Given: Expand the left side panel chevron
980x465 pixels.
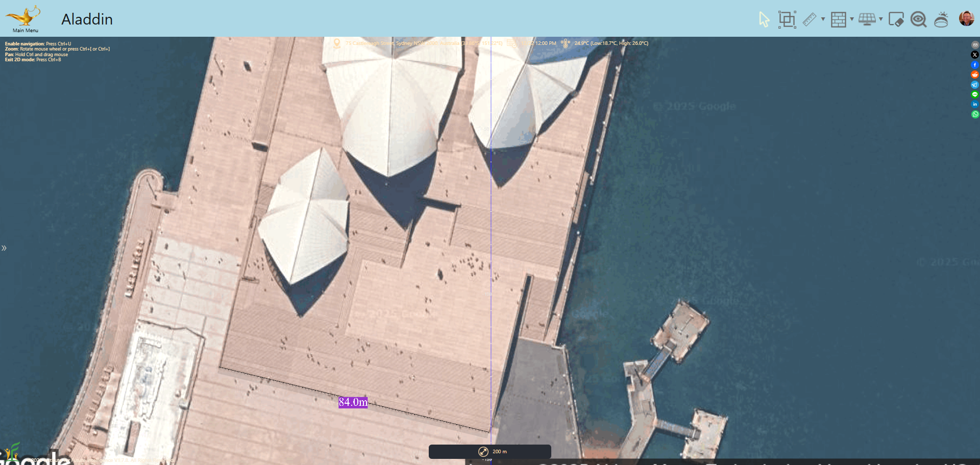Looking at the screenshot, I should click(x=4, y=248).
